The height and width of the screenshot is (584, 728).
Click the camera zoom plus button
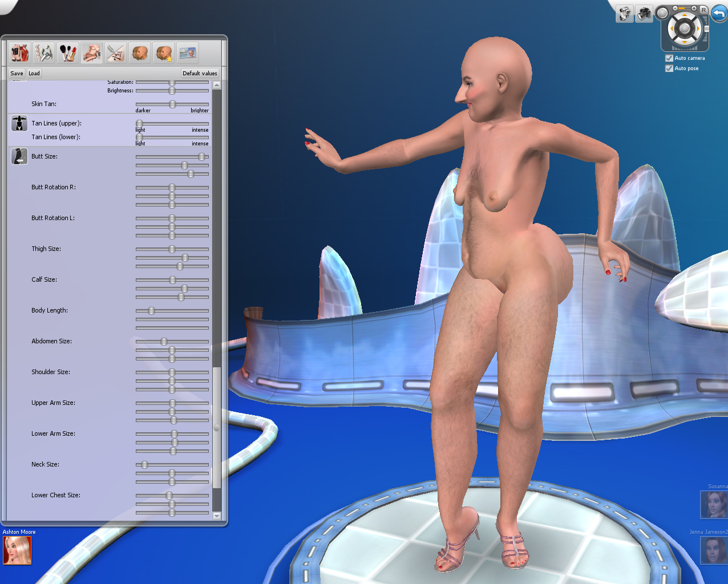click(x=694, y=9)
